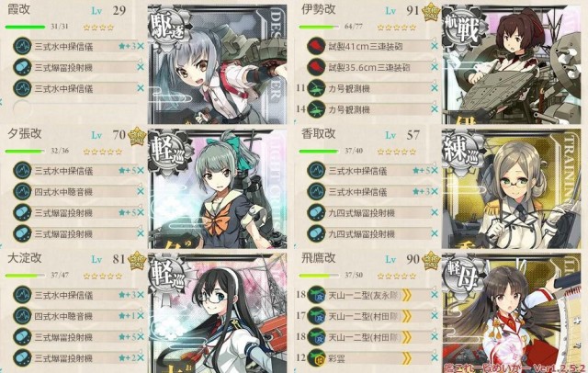Remove 夕張改's 四式水中聴音機 via X

[141, 192]
